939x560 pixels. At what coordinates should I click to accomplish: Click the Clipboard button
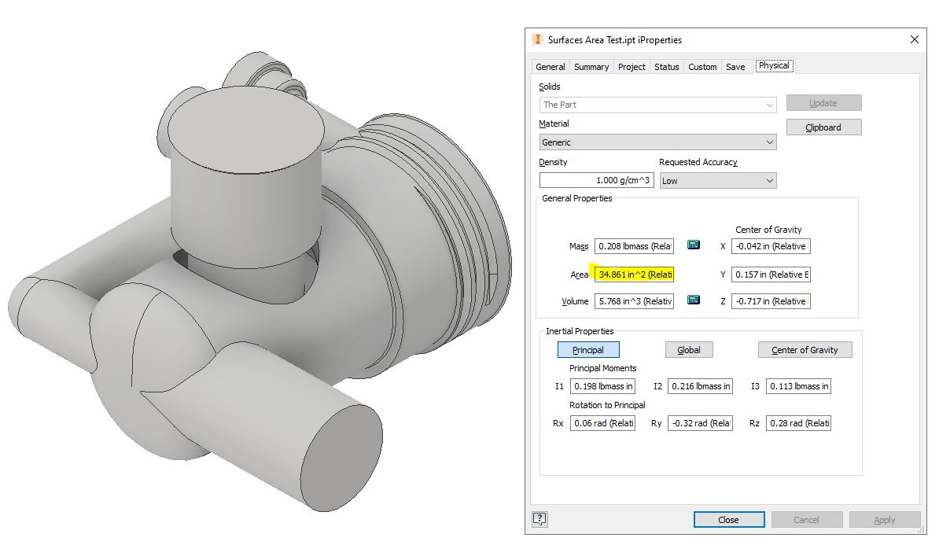coord(823,127)
